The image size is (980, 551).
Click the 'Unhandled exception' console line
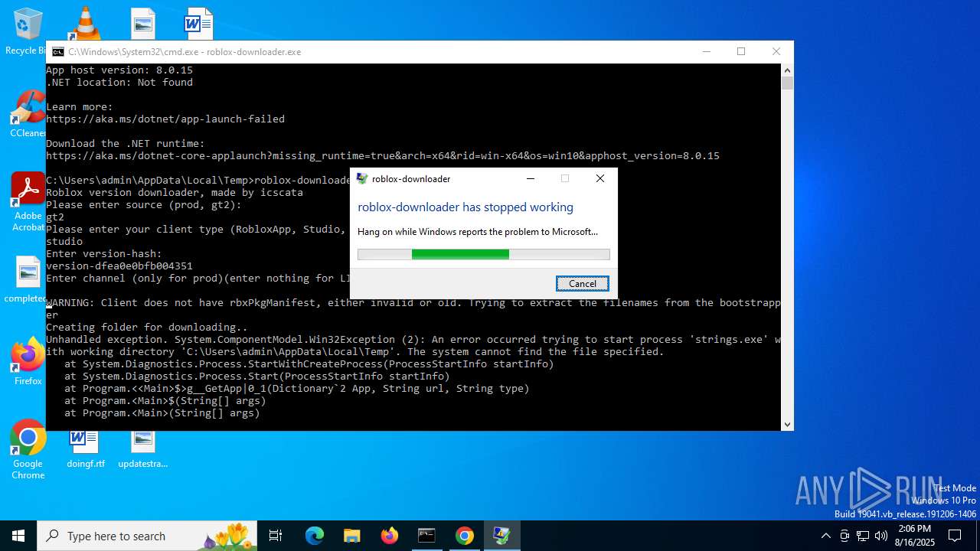413,345
